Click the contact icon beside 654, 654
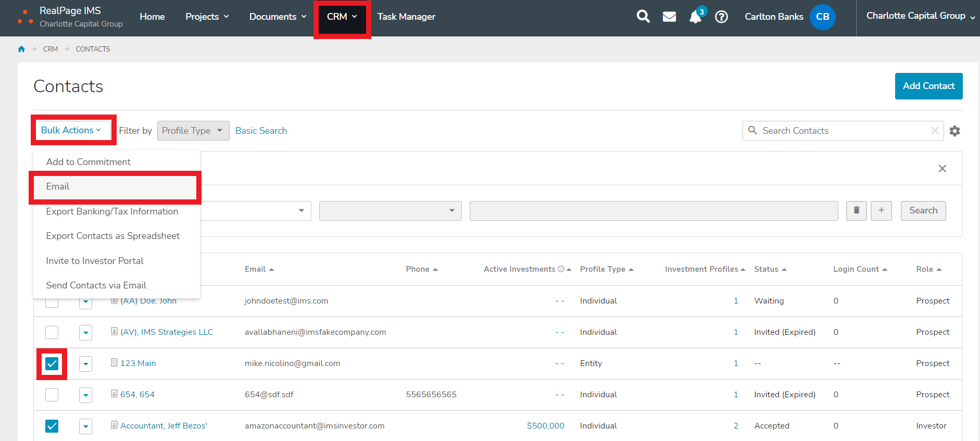The image size is (980, 441). 114,394
